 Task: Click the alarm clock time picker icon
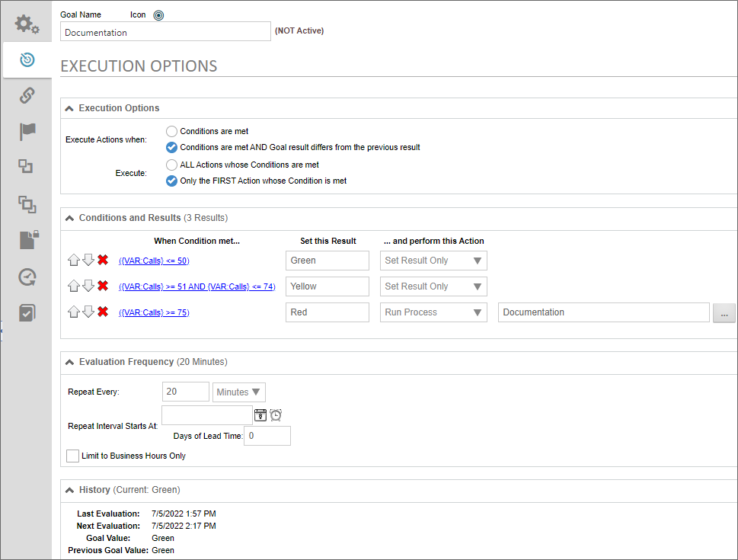click(276, 414)
